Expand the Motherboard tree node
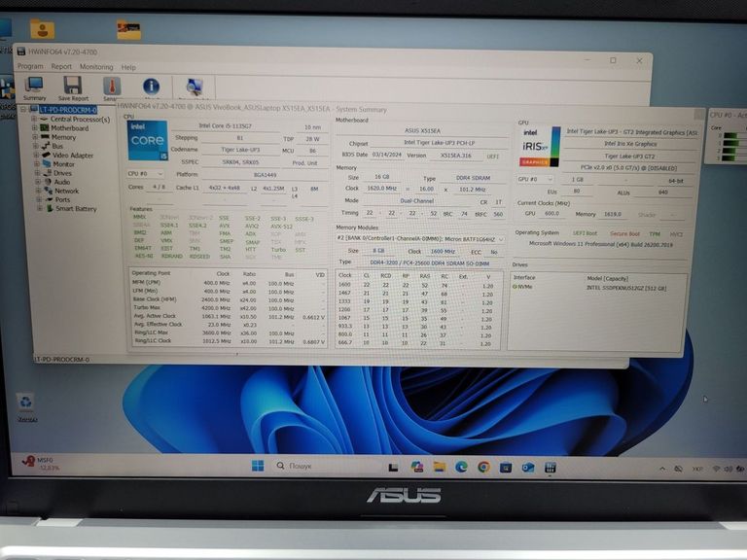747x560 pixels. pos(34,127)
